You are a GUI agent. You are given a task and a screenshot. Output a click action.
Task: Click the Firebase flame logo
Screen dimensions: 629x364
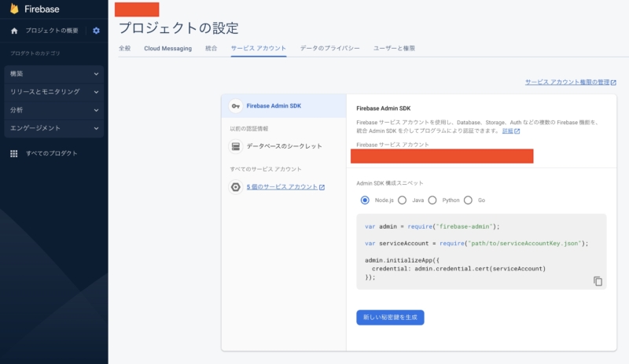(14, 9)
